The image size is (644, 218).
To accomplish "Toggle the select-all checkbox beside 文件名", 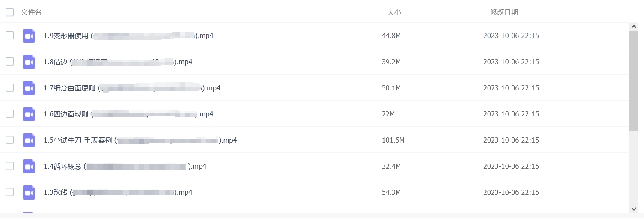I will [x=9, y=12].
